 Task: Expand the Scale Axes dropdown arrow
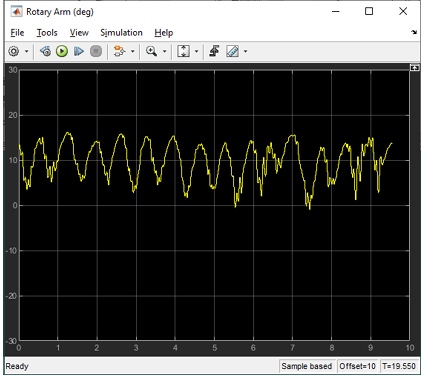tap(196, 51)
